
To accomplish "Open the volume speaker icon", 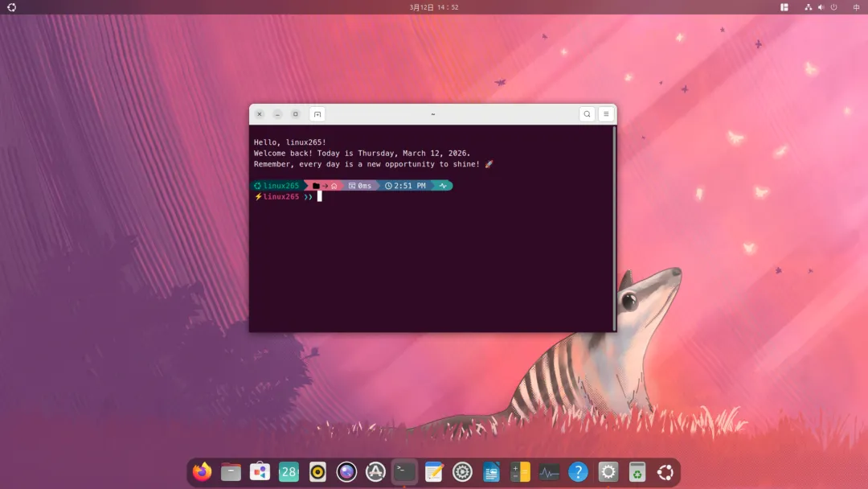I will pyautogui.click(x=821, y=7).
